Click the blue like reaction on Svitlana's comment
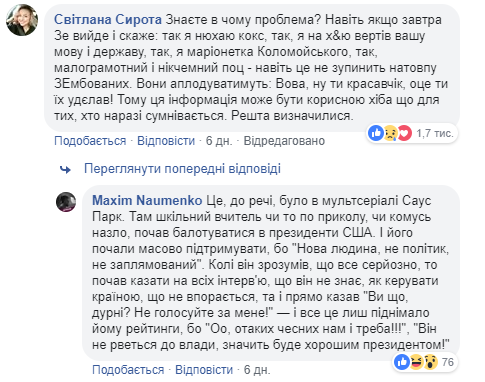Screen dimensions: 485x382 [376, 133]
